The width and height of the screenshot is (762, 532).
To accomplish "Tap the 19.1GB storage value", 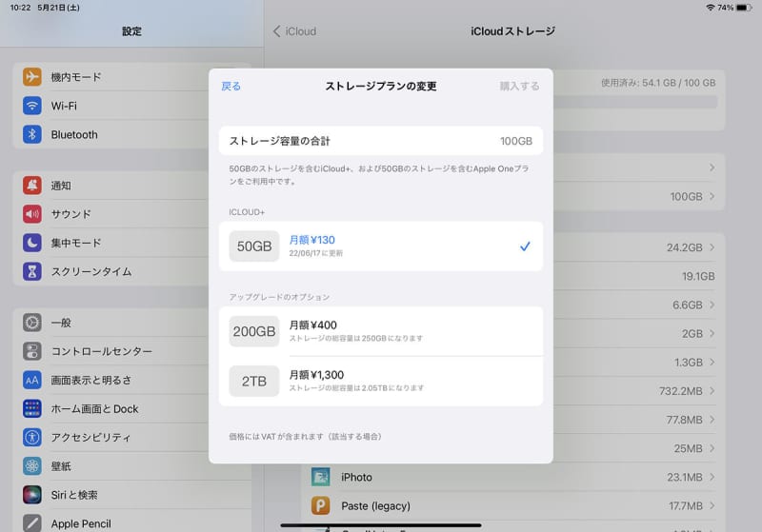I will tap(698, 276).
